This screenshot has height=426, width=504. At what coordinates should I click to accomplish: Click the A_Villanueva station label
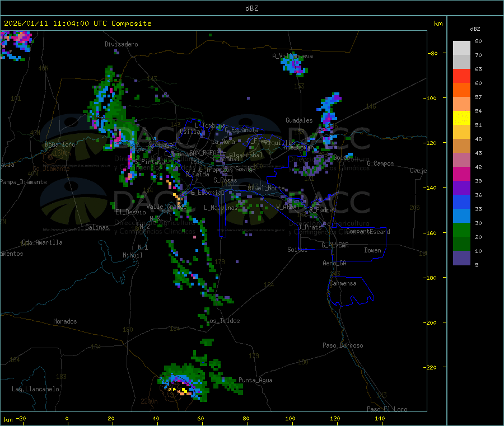(292, 56)
